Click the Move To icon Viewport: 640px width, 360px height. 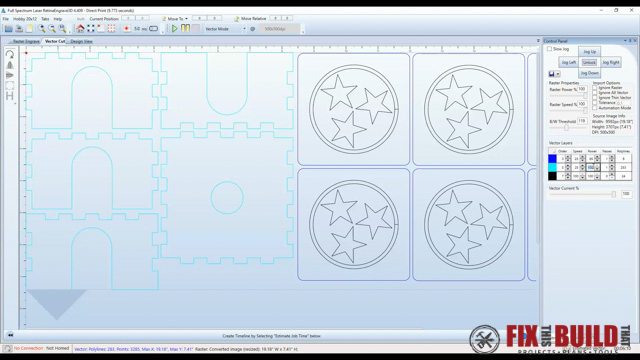click(x=164, y=18)
